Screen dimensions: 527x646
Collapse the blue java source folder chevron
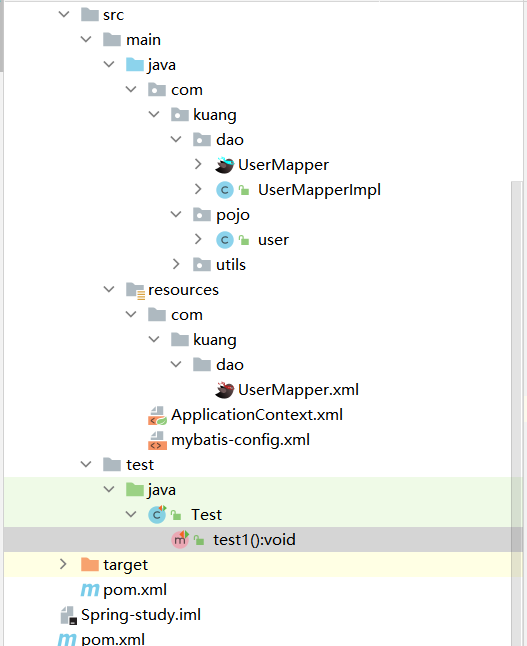click(109, 64)
